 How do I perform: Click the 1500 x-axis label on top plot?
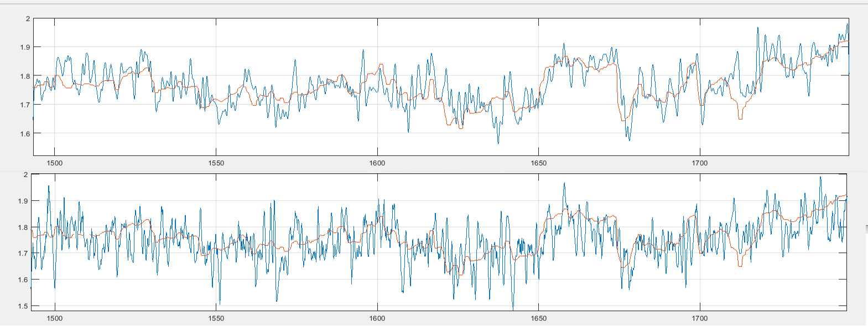coord(55,163)
